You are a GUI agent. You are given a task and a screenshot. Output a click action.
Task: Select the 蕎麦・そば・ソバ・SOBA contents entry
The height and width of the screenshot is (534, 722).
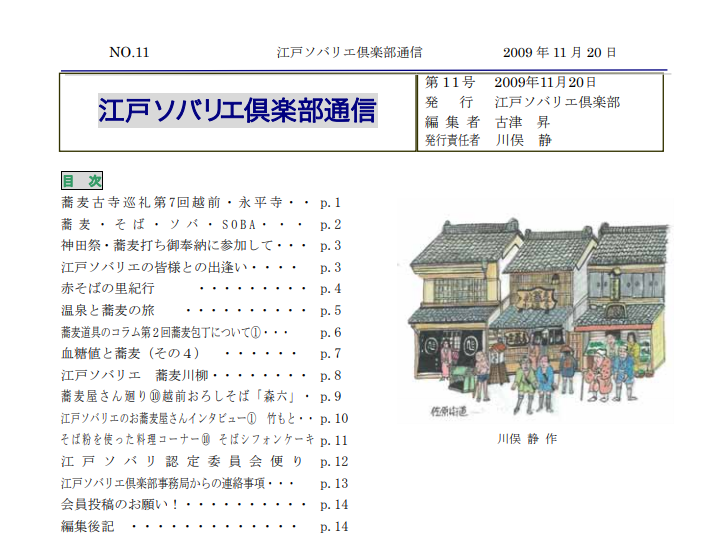pyautogui.click(x=200, y=225)
